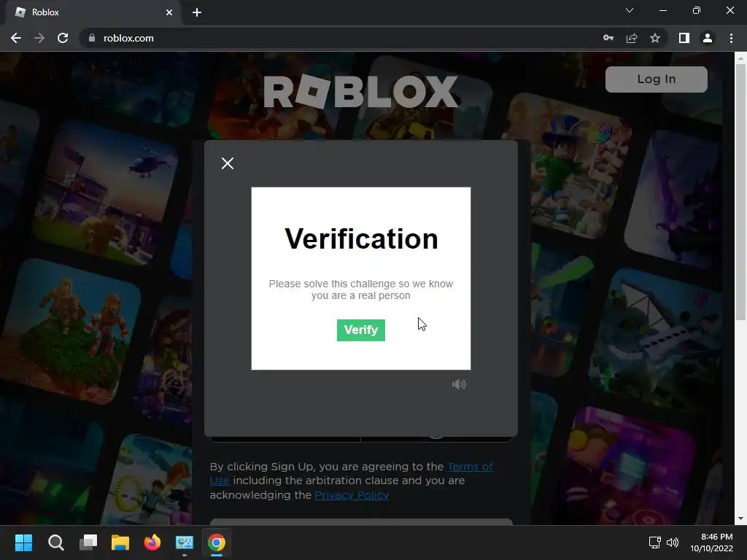Viewport: 747px width, 560px height.
Task: Open Chrome profile menu
Action: 708,38
